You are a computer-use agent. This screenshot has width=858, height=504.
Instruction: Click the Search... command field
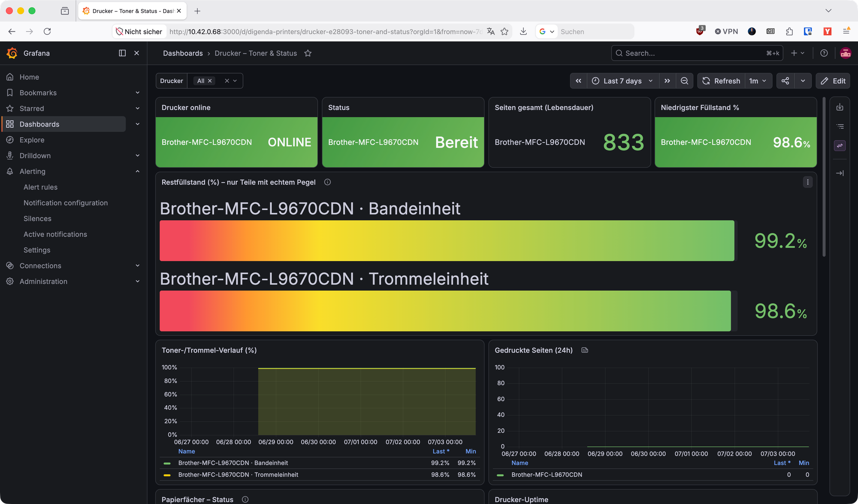click(697, 53)
